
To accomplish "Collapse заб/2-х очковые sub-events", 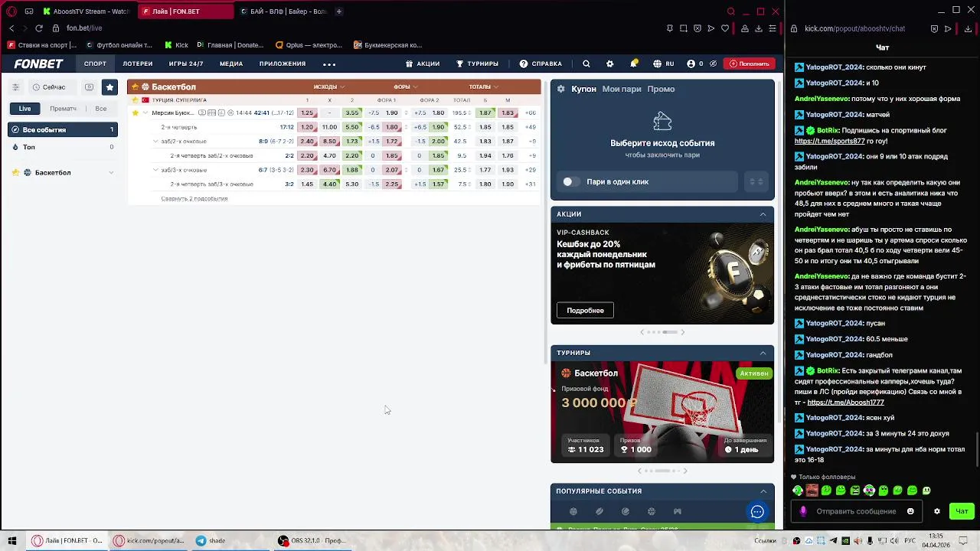I will coord(155,141).
